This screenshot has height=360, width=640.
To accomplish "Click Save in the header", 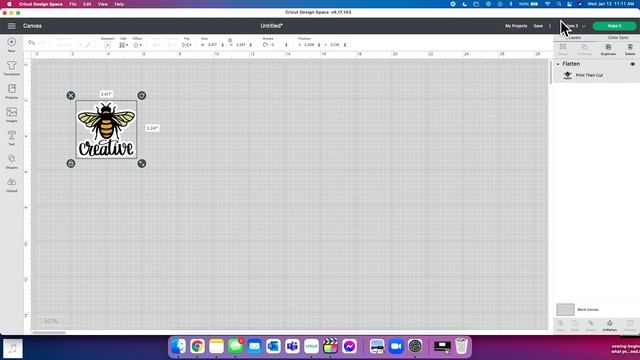I will click(x=538, y=26).
